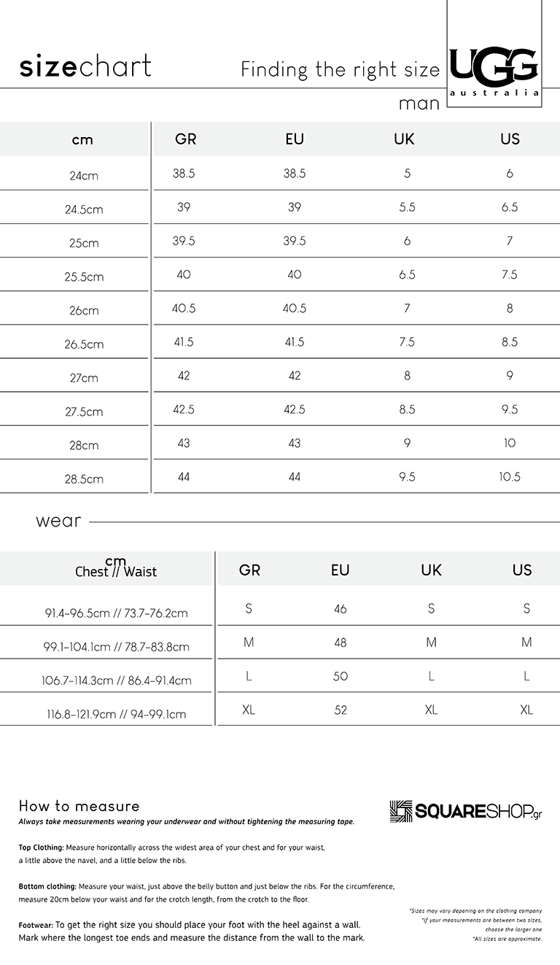The image size is (560, 965).
Task: Click the EU column header in shoe table
Action: [x=295, y=139]
